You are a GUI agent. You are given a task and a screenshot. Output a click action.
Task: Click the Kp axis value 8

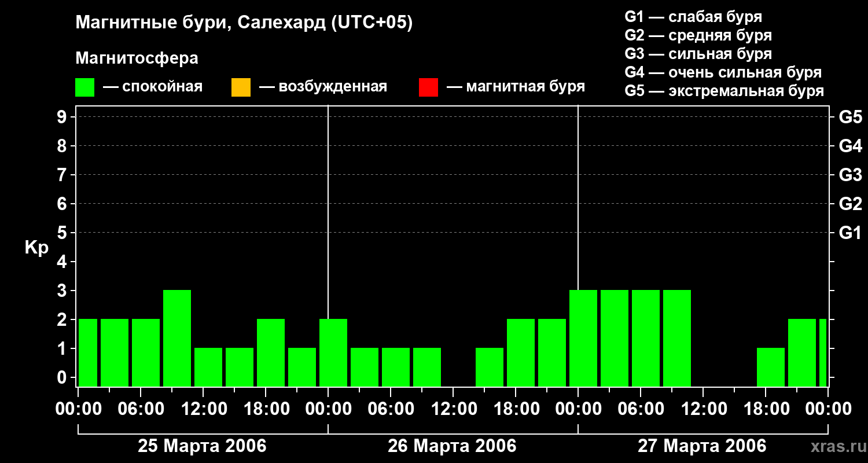[x=63, y=146]
